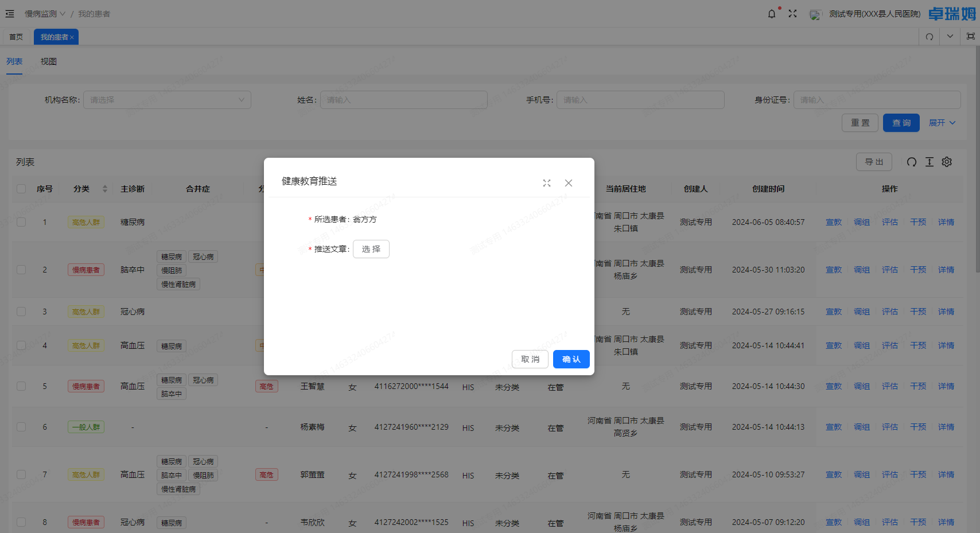Click the 导出 button
The image size is (980, 533).
pyautogui.click(x=874, y=162)
